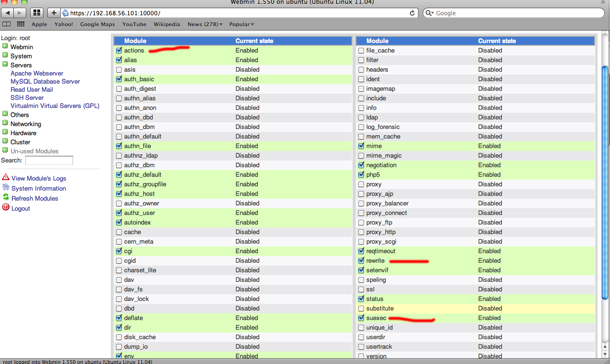The width and height of the screenshot is (610, 364).
Task: Go forward with the browser forward arrow
Action: (21, 13)
